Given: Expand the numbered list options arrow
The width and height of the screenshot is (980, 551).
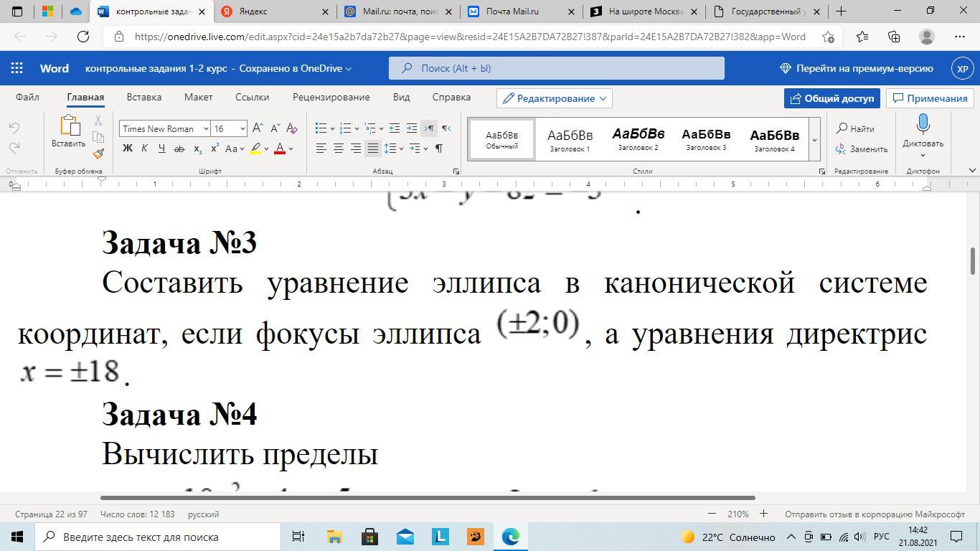Looking at the screenshot, I should [x=357, y=128].
